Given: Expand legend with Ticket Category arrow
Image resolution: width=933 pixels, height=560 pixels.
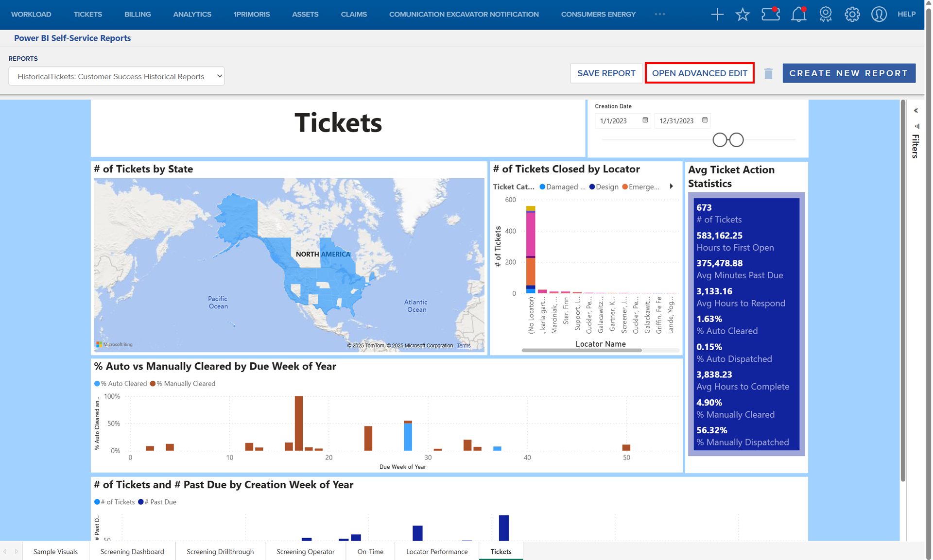Looking at the screenshot, I should [672, 187].
